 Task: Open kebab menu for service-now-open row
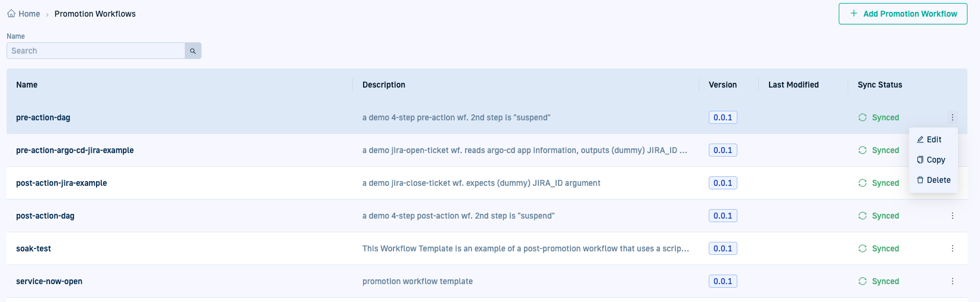[952, 281]
